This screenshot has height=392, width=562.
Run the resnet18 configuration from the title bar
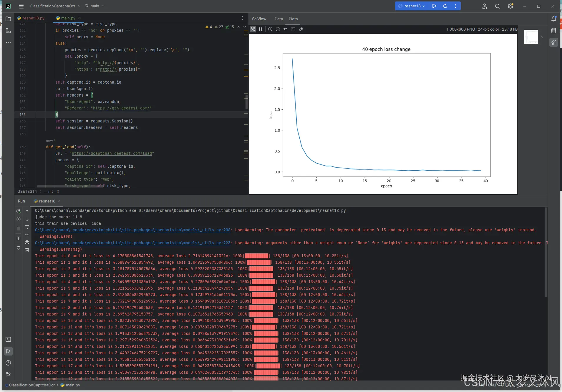pos(434,6)
